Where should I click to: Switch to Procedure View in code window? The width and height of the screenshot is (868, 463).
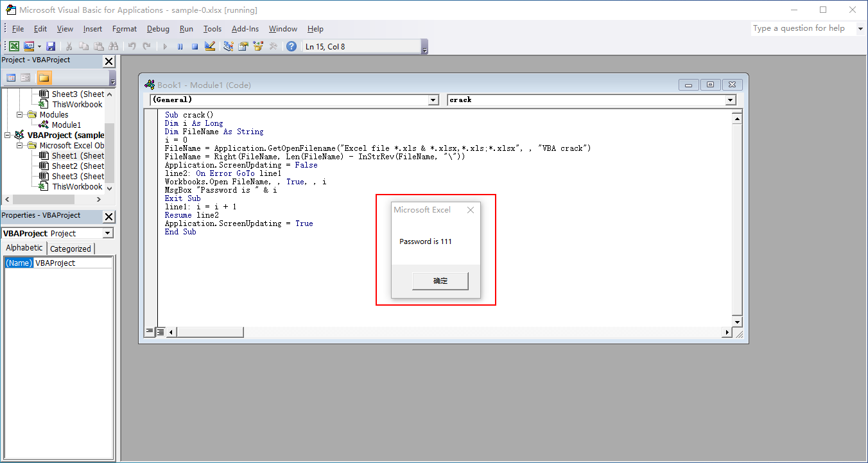(x=150, y=332)
